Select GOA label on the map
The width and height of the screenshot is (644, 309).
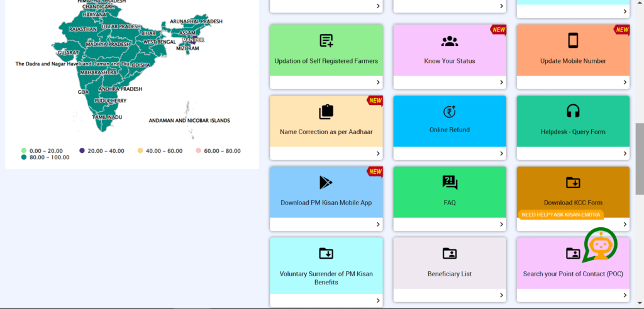click(84, 92)
